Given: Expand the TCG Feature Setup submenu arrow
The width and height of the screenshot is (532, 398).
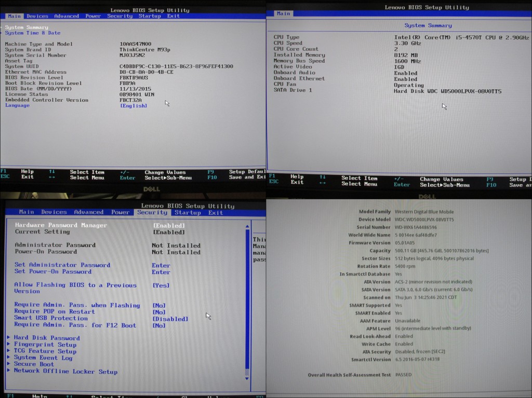Looking at the screenshot, I should (9, 351).
